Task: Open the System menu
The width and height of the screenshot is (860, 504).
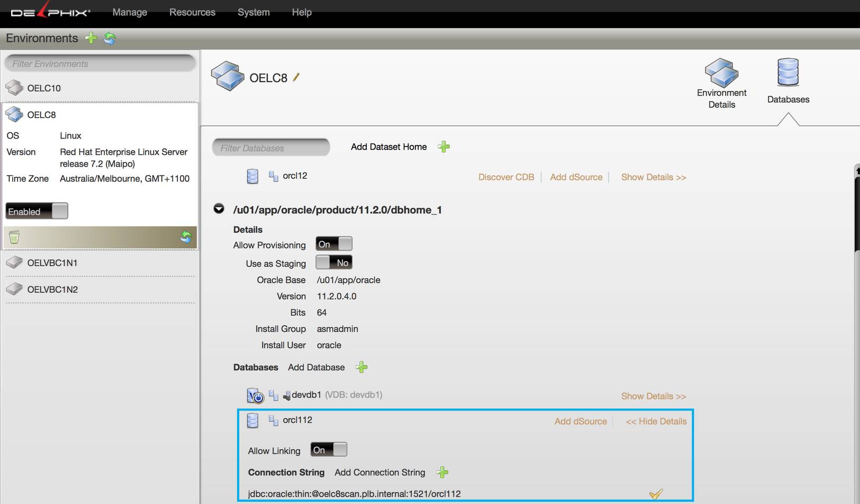Action: click(253, 12)
